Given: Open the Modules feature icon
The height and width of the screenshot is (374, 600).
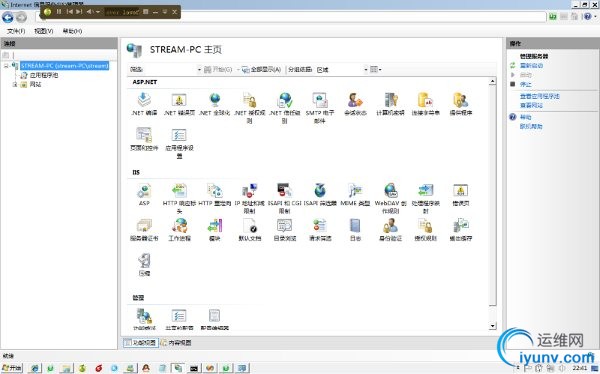Looking at the screenshot, I should pos(215,226).
